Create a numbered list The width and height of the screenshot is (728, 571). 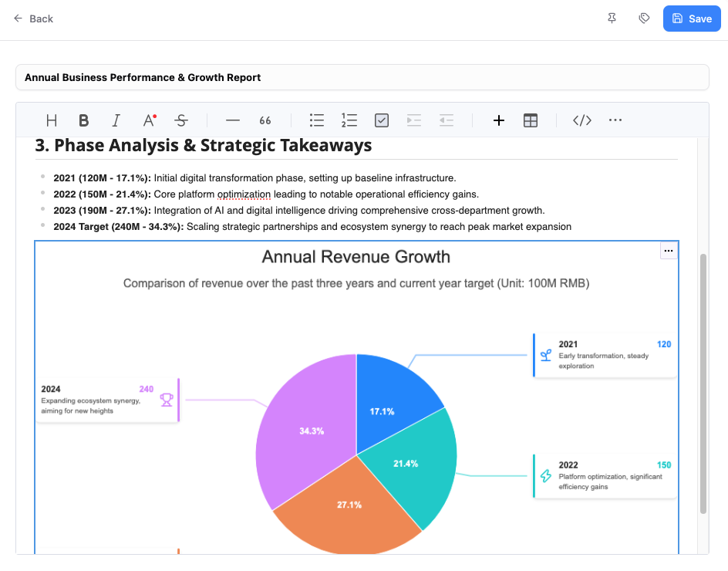[x=349, y=120]
